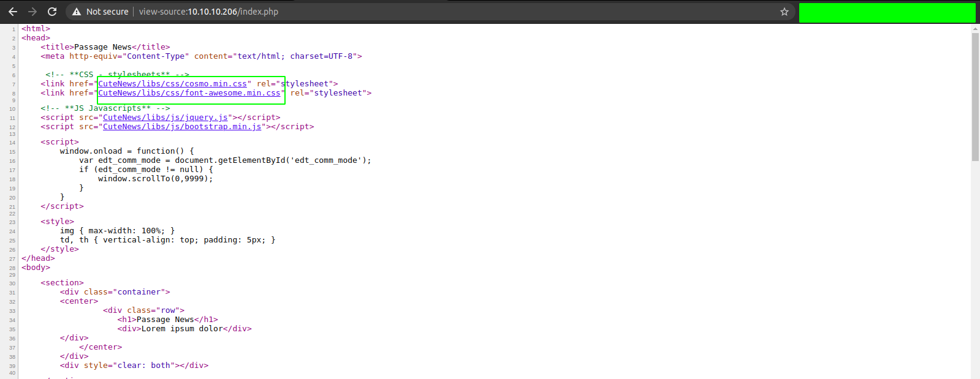Open the Not secure site info label
The height and width of the screenshot is (379, 980).
107,12
